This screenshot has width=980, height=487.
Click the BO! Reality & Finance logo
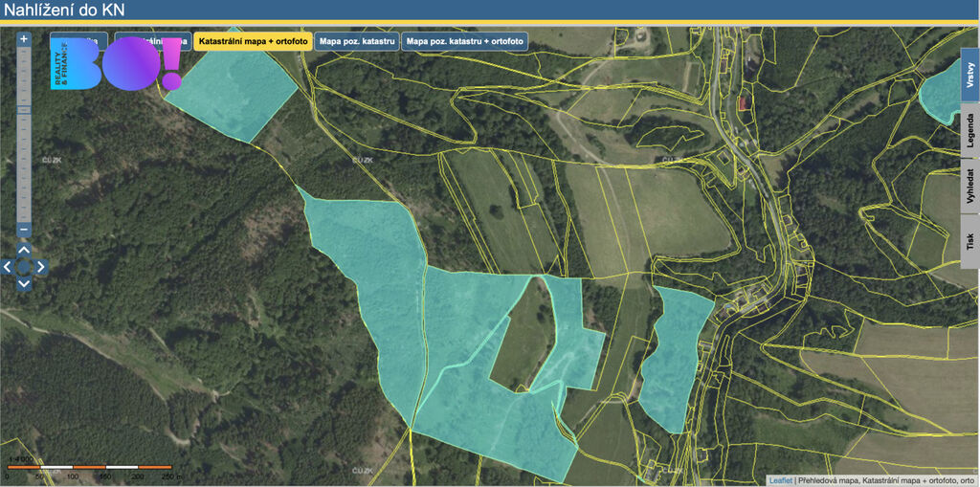tap(116, 64)
